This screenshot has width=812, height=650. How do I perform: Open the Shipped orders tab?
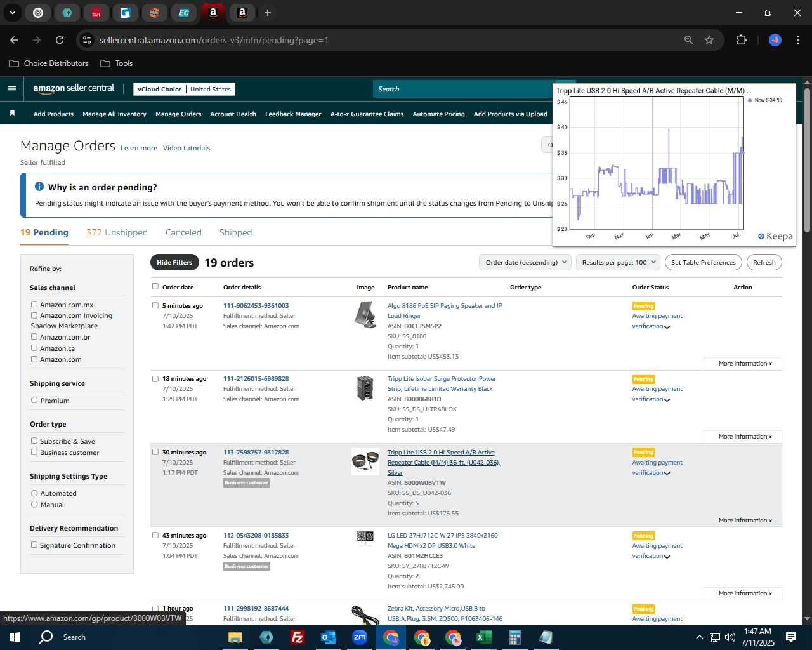point(235,232)
